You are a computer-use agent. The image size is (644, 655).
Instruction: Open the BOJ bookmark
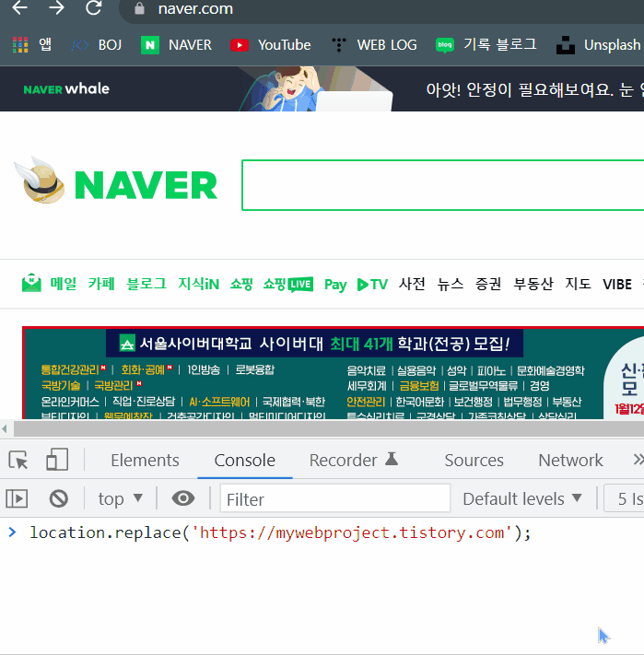click(97, 45)
